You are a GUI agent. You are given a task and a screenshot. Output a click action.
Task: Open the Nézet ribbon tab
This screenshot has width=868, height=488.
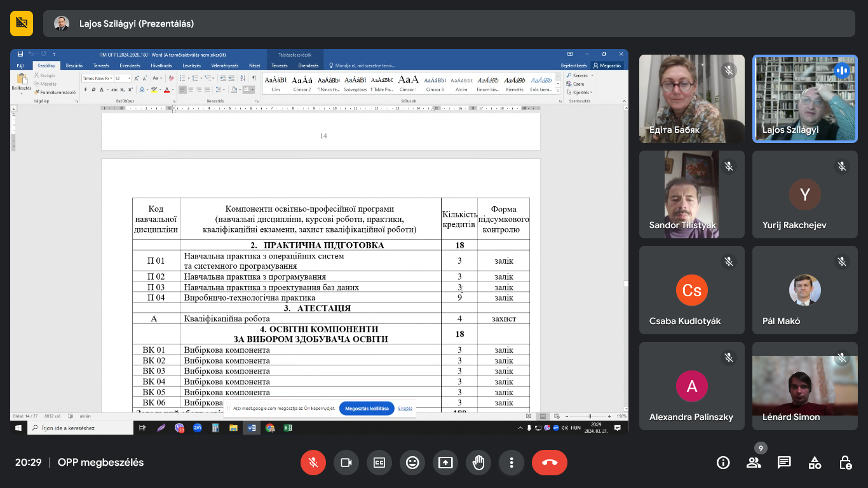[254, 65]
